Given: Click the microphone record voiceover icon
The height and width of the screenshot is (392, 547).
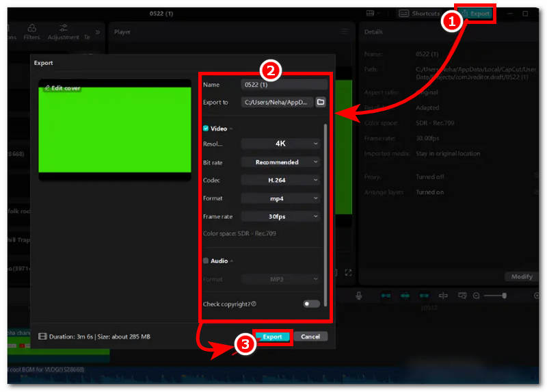Looking at the screenshot, I should coord(359,296).
